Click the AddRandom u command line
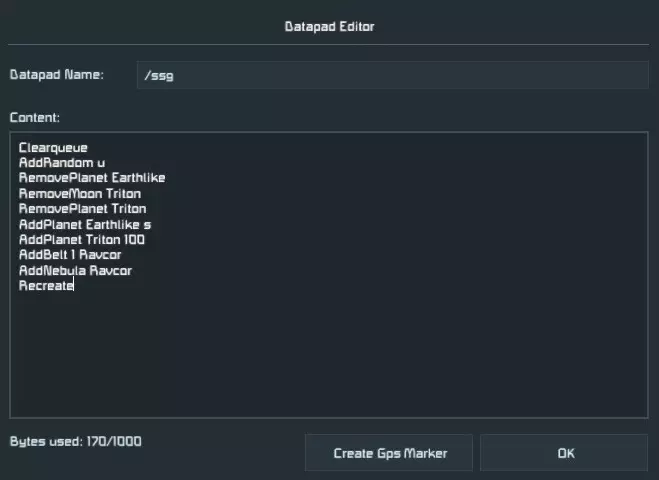The image size is (659, 480). pyautogui.click(x=61, y=163)
